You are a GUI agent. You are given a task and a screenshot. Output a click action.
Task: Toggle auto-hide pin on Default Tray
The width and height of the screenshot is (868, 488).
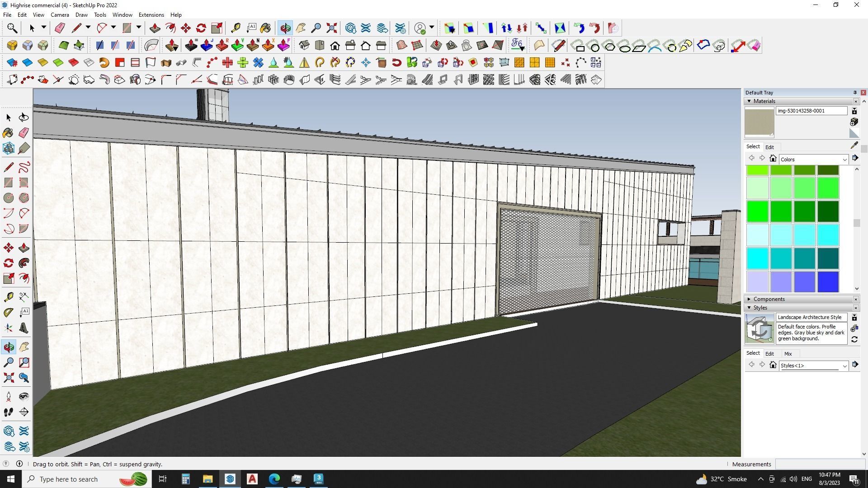[855, 93]
